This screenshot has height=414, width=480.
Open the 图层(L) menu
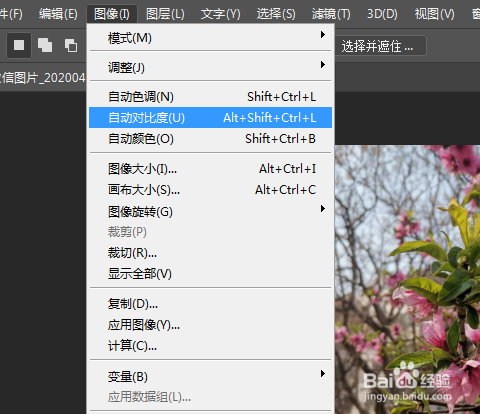tap(165, 14)
